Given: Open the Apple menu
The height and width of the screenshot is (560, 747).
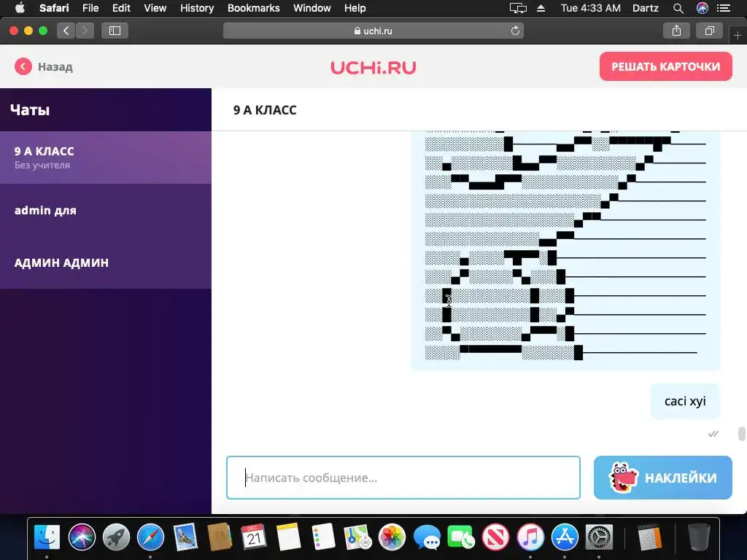Looking at the screenshot, I should pos(20,8).
